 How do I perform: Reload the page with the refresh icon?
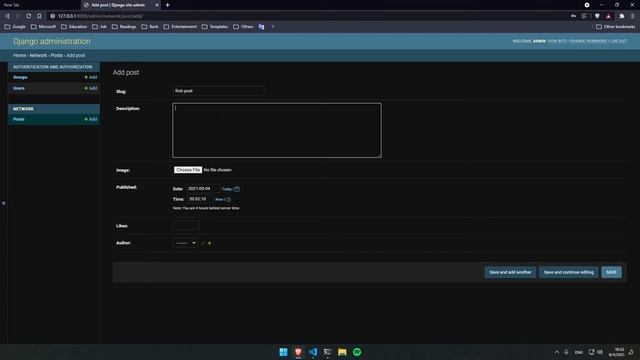[x=29, y=16]
